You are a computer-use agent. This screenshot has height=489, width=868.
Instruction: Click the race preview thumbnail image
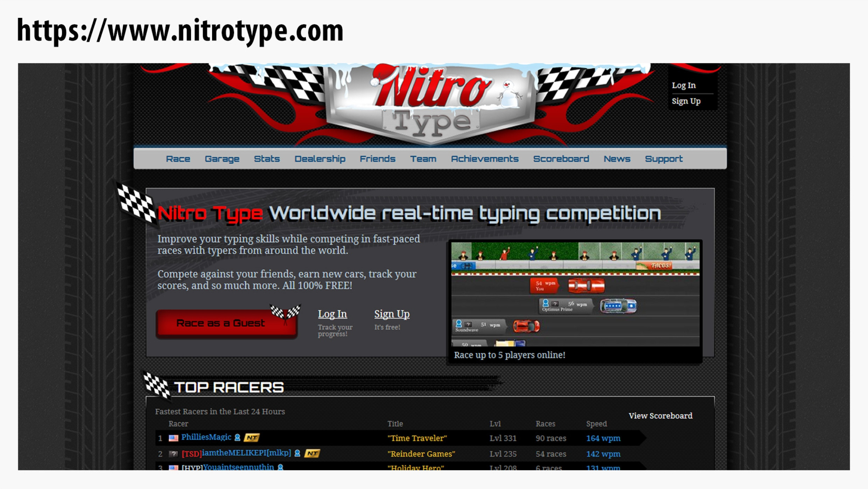click(575, 294)
